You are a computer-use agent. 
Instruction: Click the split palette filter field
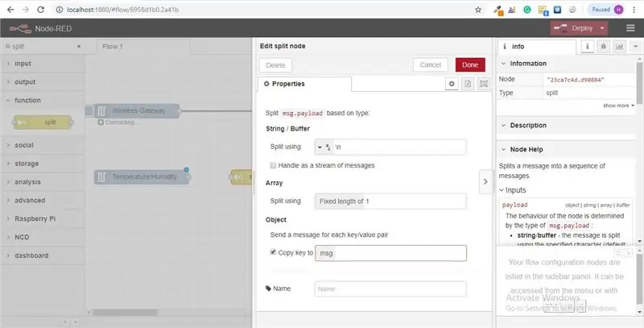click(x=41, y=47)
